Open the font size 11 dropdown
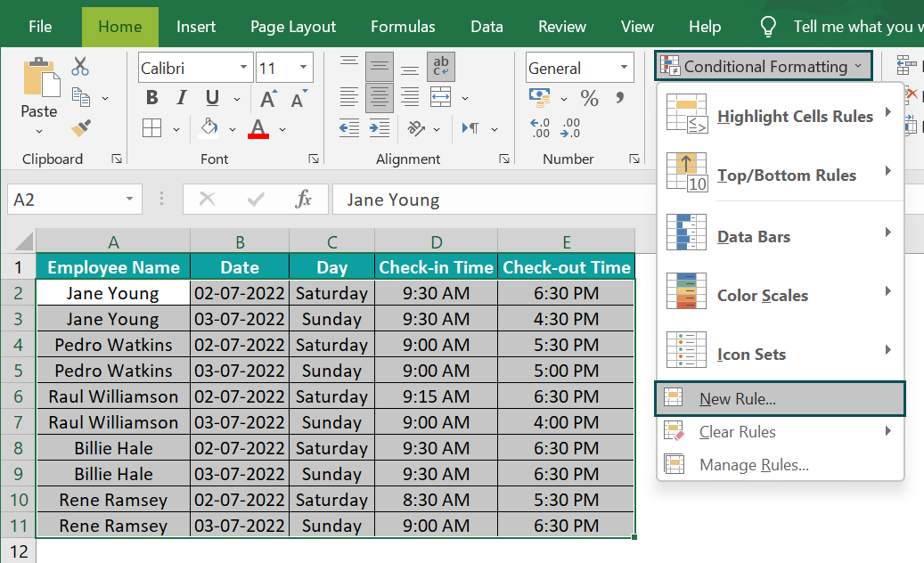This screenshot has width=924, height=563. point(303,67)
